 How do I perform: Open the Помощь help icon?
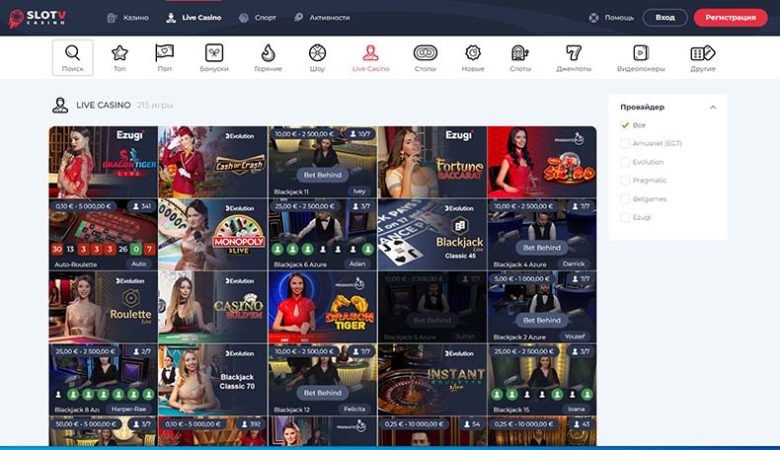click(x=593, y=18)
